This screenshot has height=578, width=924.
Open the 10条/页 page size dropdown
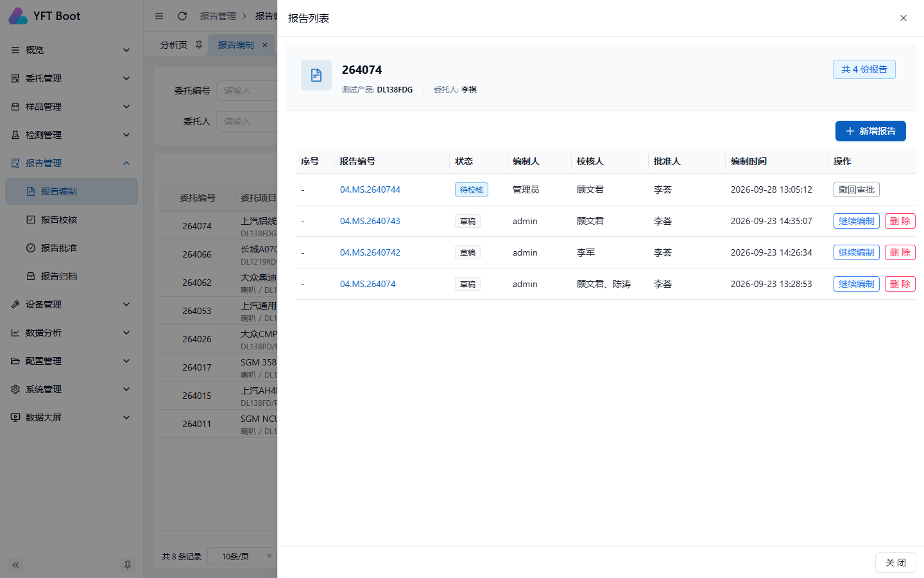(244, 556)
